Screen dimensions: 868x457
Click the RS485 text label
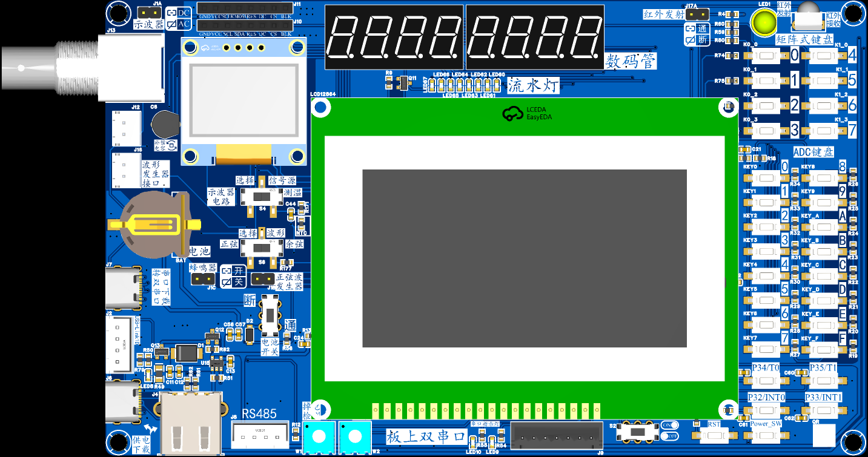coord(259,414)
